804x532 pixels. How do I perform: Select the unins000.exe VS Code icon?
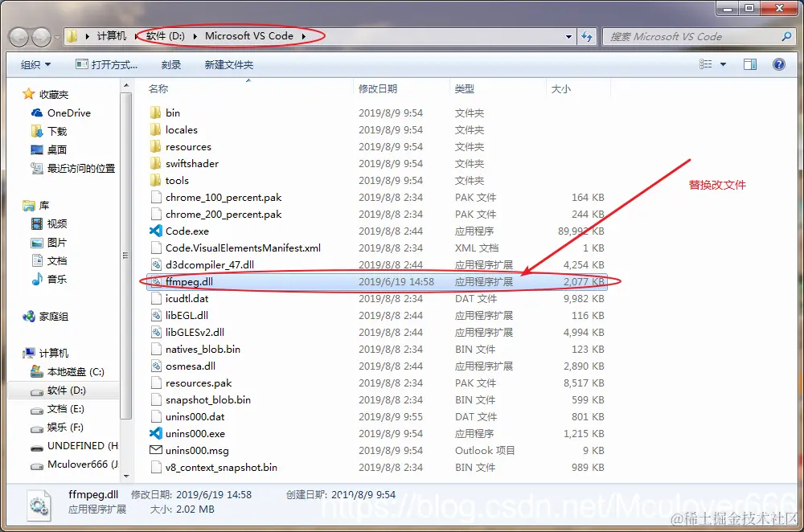155,433
